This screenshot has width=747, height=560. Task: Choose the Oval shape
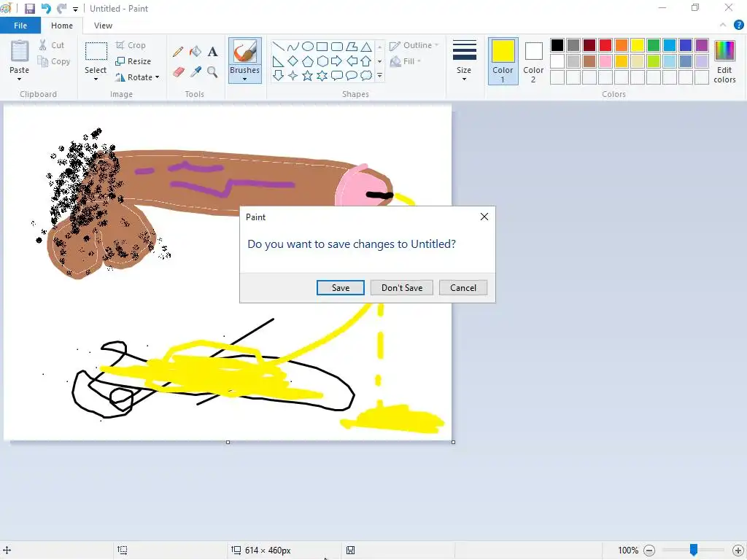tap(308, 46)
